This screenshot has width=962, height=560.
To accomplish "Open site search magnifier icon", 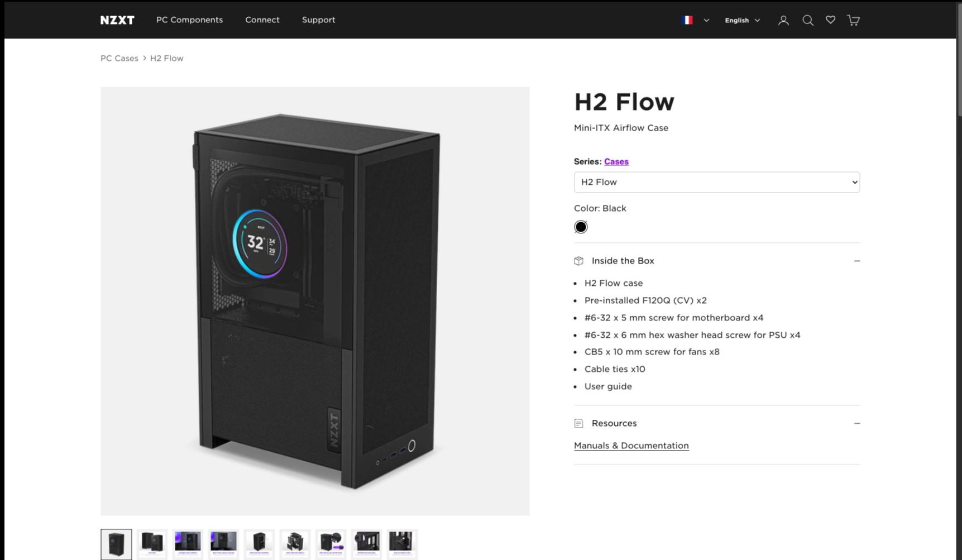I will coord(807,20).
